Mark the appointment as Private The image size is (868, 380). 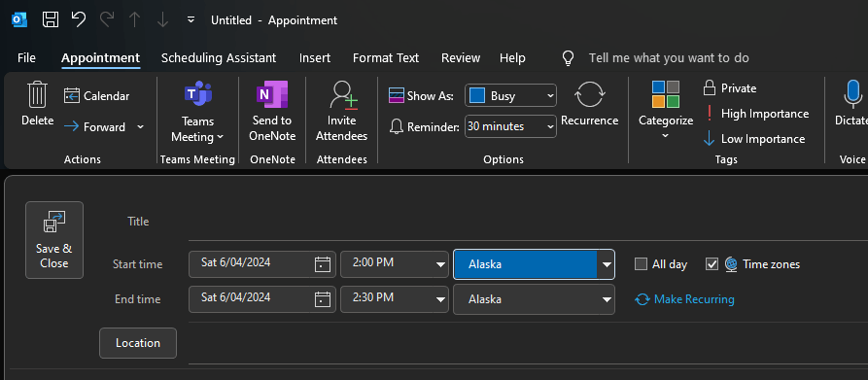(x=730, y=87)
